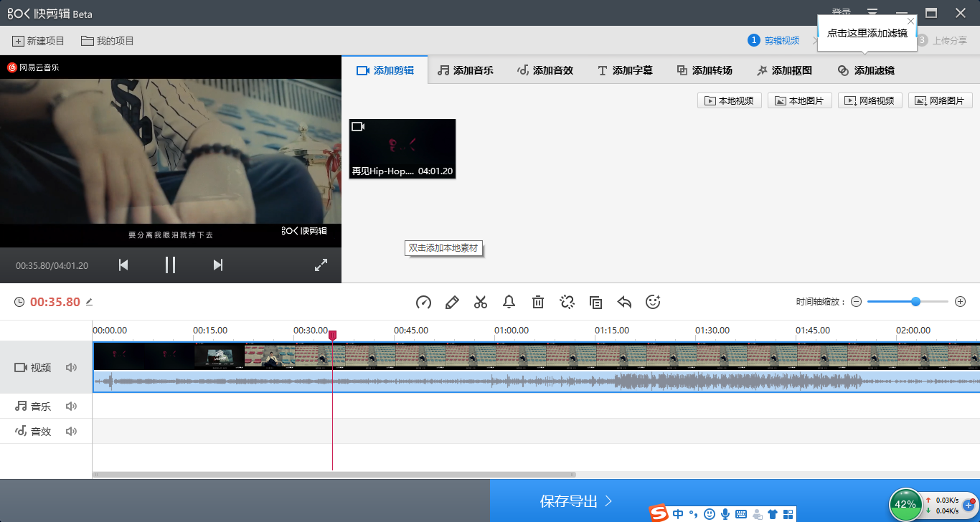This screenshot has height=522, width=980.
Task: Toggle the punctuation mode in the IME bar
Action: pos(693,513)
